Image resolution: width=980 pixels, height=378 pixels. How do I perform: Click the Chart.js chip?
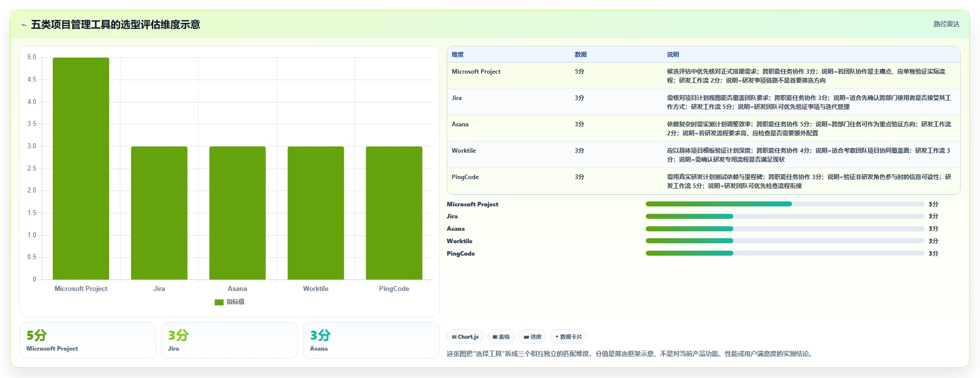(x=465, y=337)
